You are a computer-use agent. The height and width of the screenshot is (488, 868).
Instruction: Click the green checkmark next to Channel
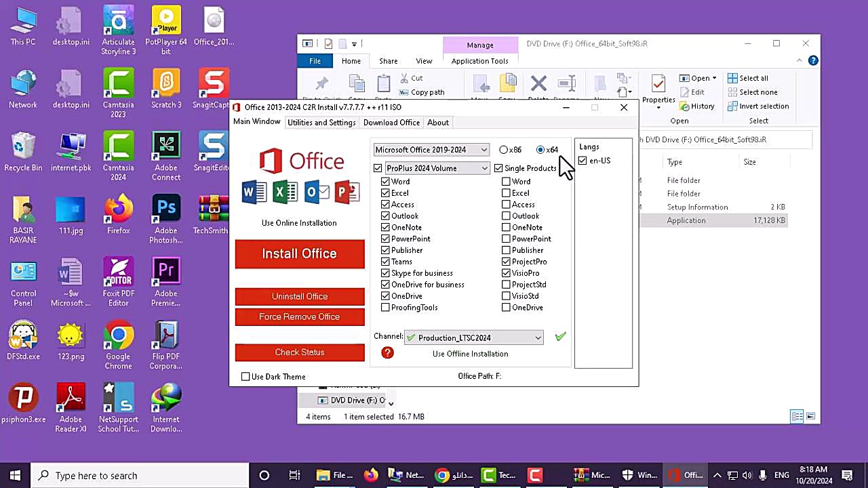click(x=560, y=337)
